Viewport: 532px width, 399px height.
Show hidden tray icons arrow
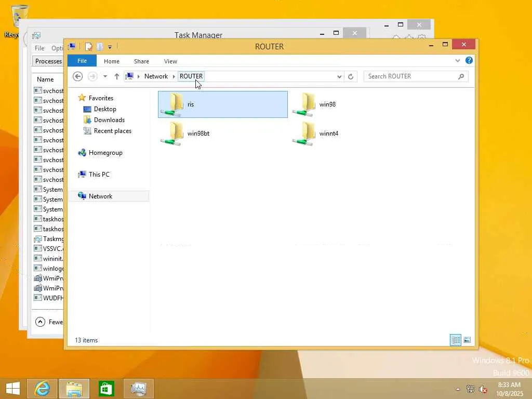click(x=458, y=389)
